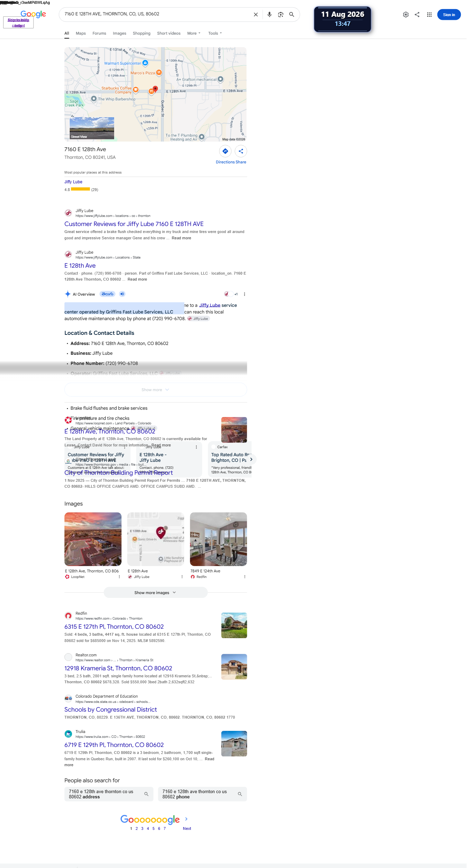Expand the More search filters dropdown
Image resolution: width=472 pixels, height=868 pixels.
pos(194,33)
